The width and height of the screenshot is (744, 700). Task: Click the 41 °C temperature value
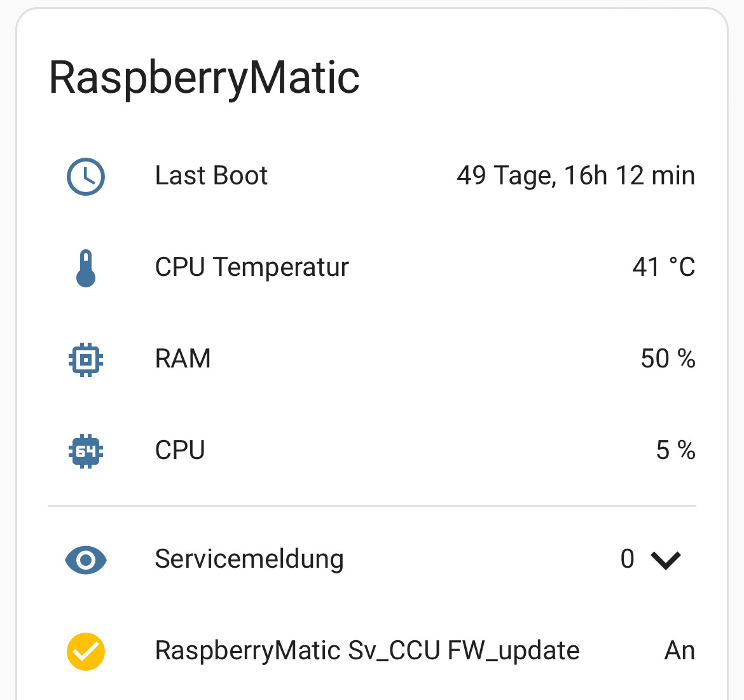(x=664, y=267)
